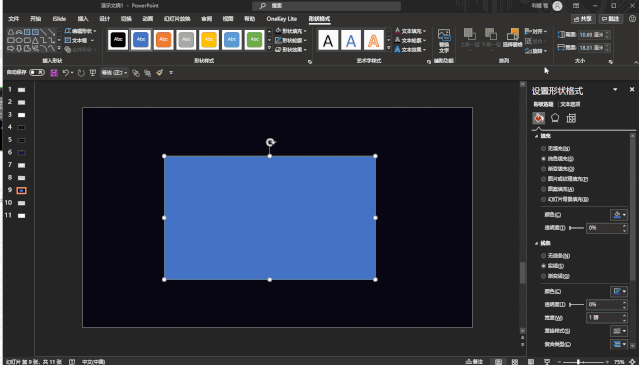Start slideshow from quick access toolbar icon

click(93, 73)
